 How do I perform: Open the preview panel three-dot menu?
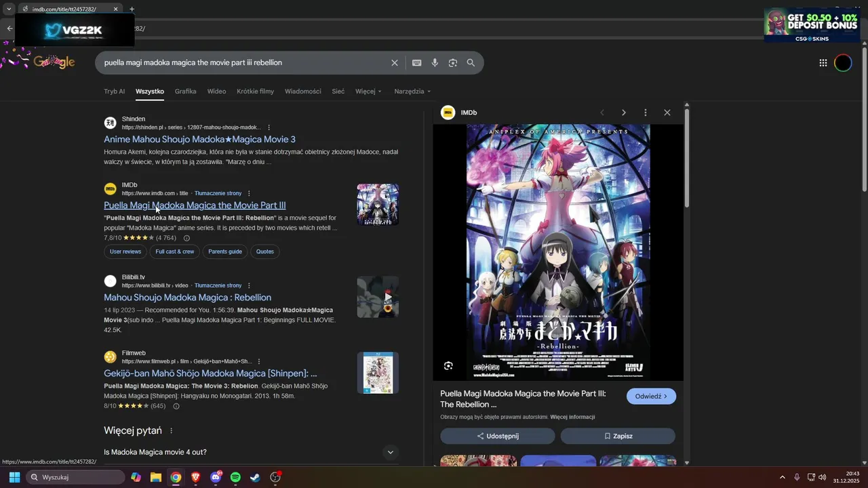[x=646, y=113]
